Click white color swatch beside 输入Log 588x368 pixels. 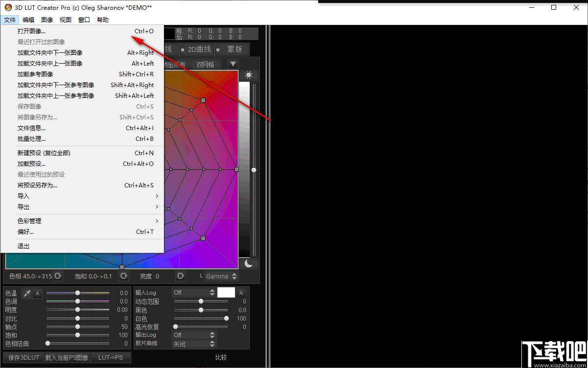[226, 293]
